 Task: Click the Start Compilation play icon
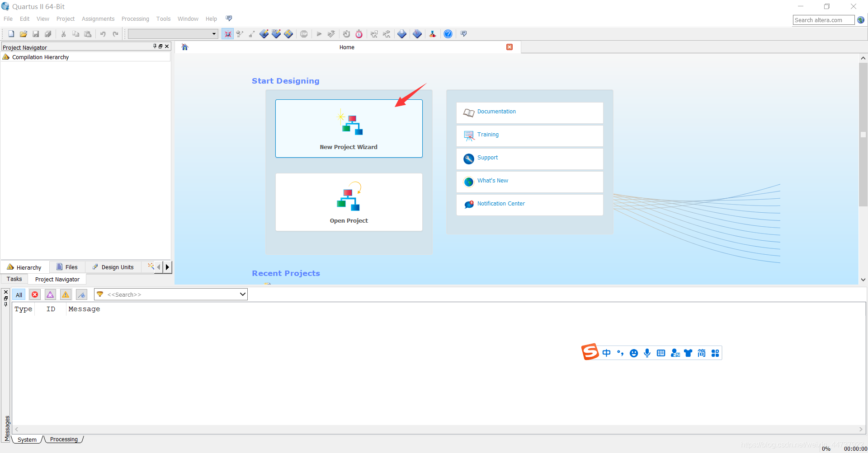(x=319, y=34)
